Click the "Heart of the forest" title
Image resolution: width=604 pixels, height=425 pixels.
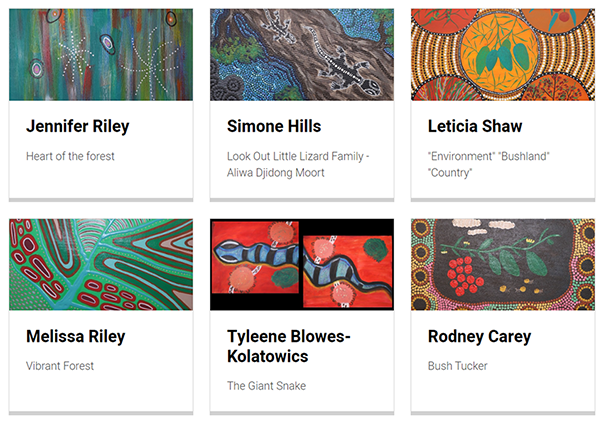[70, 156]
